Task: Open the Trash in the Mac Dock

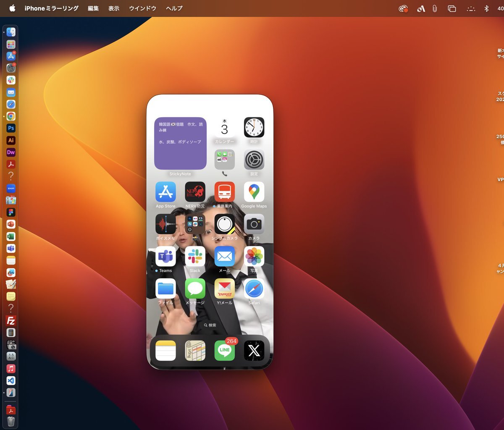Action: (11, 422)
